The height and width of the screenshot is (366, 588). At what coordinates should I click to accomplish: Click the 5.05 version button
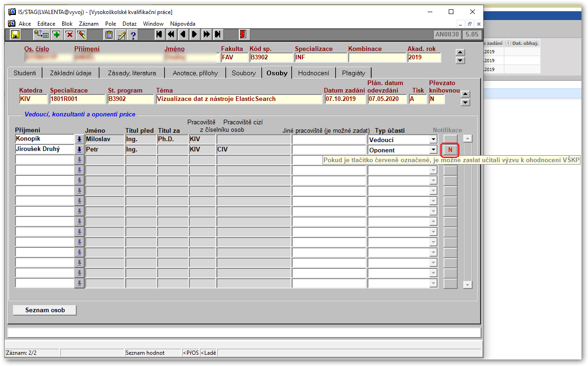(x=472, y=34)
